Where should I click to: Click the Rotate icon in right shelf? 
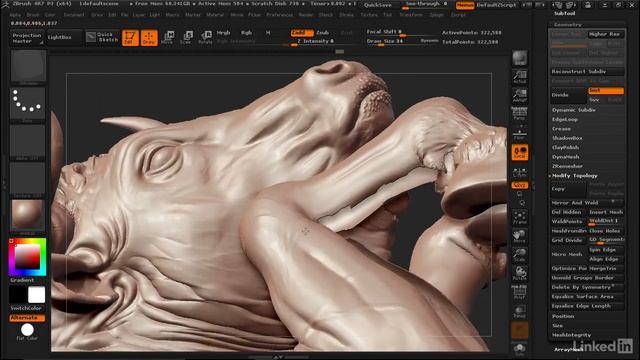[x=520, y=273]
